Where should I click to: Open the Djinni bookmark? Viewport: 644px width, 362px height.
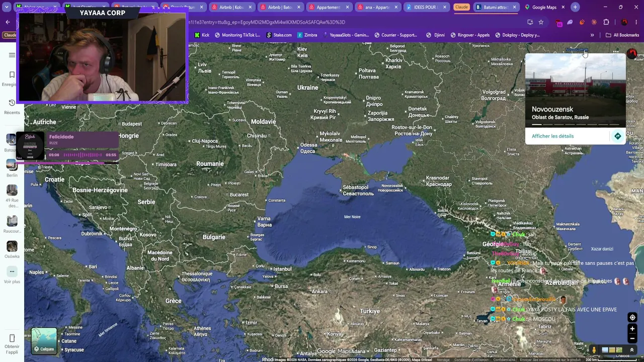(435, 35)
